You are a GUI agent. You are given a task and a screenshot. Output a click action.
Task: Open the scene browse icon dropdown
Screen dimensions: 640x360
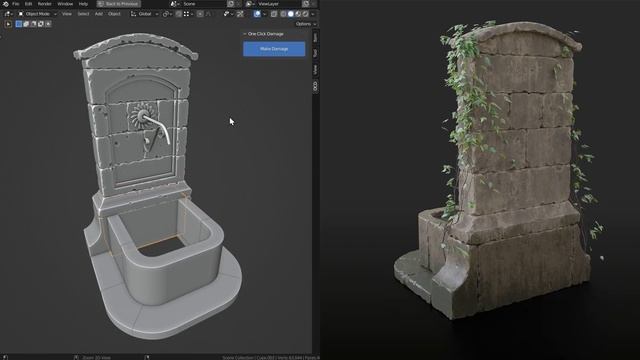click(176, 4)
